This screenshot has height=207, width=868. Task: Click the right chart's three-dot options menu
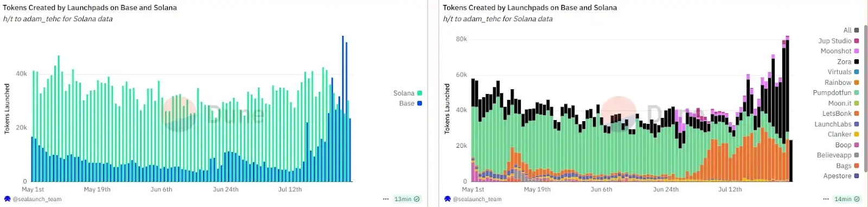826,199
